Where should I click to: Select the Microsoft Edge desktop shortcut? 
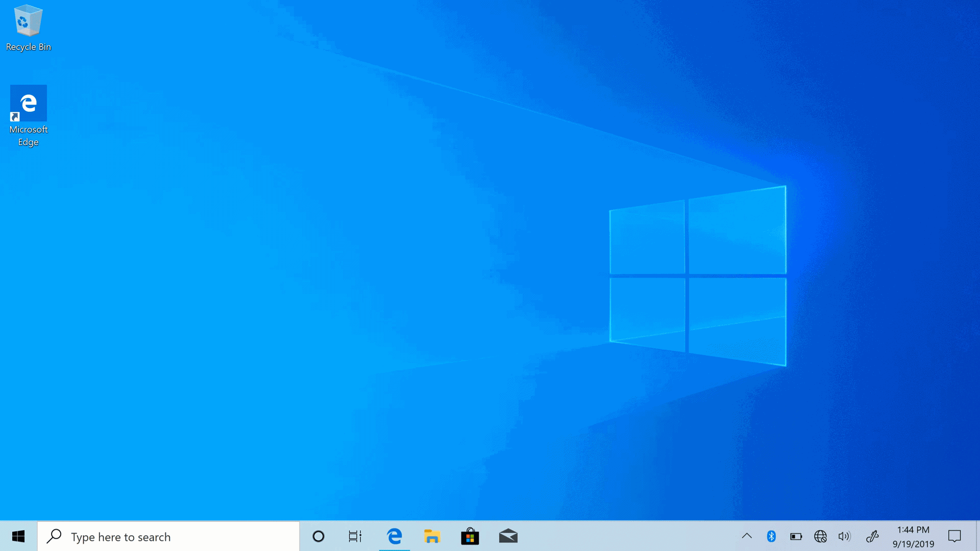(x=28, y=116)
